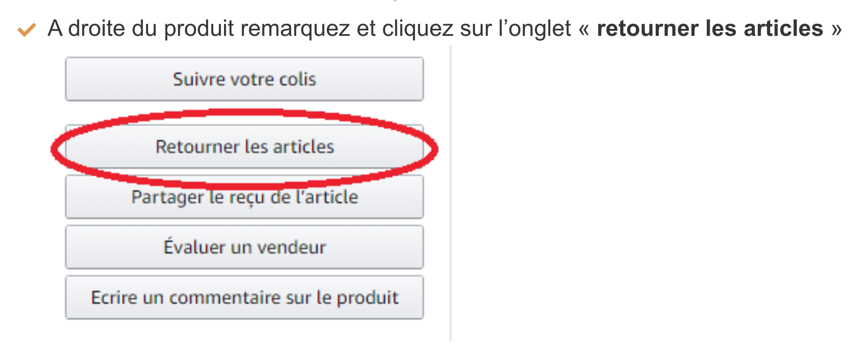Click the Suivre votre colis button
Image resolution: width=868 pixels, height=354 pixels.
244,79
